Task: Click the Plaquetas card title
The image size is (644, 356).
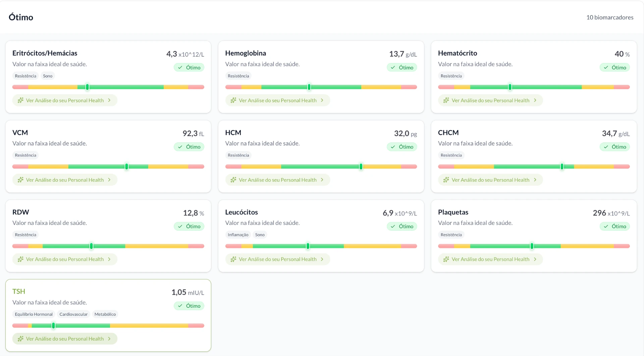Action: [453, 212]
